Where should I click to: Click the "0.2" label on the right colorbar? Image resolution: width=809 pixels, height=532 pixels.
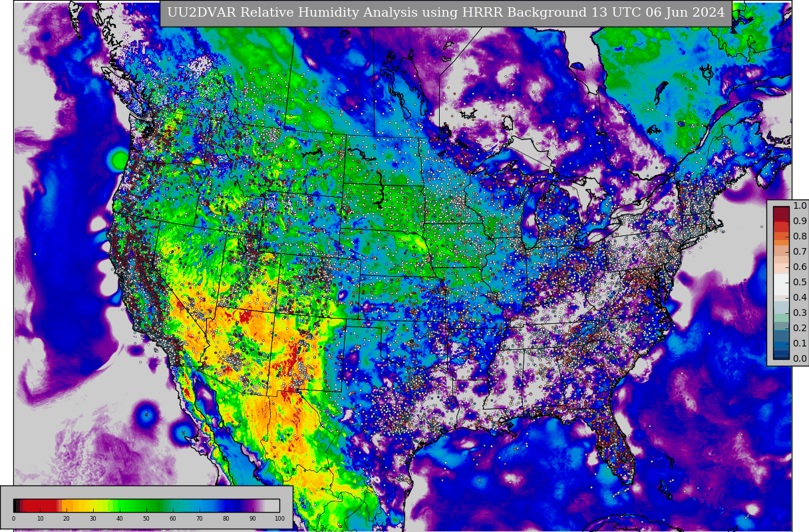click(x=800, y=328)
